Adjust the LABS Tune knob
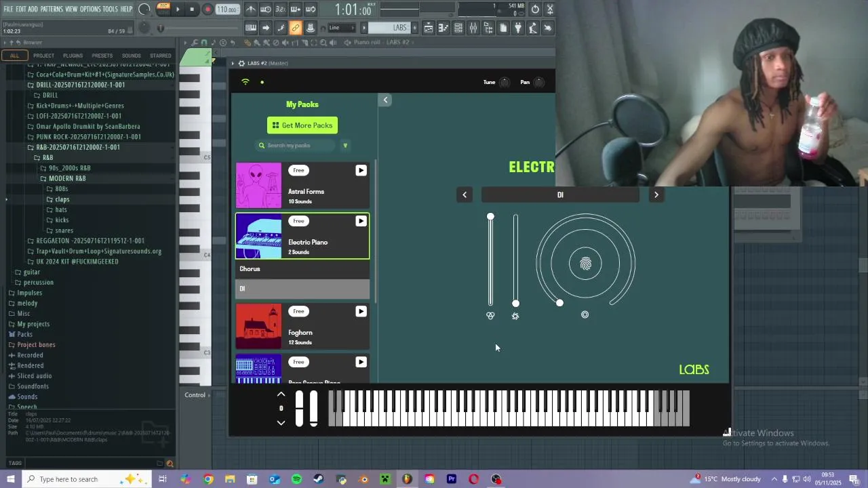 [x=505, y=83]
